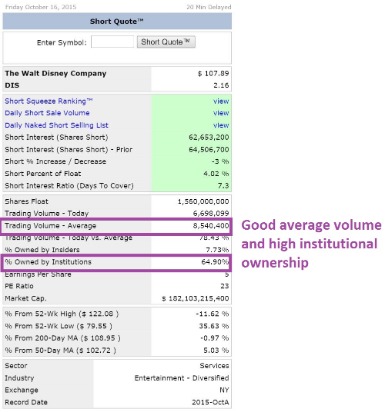Select The Walt Disney Company name
This screenshot has width=385, height=412.
pyautogui.click(x=56, y=73)
